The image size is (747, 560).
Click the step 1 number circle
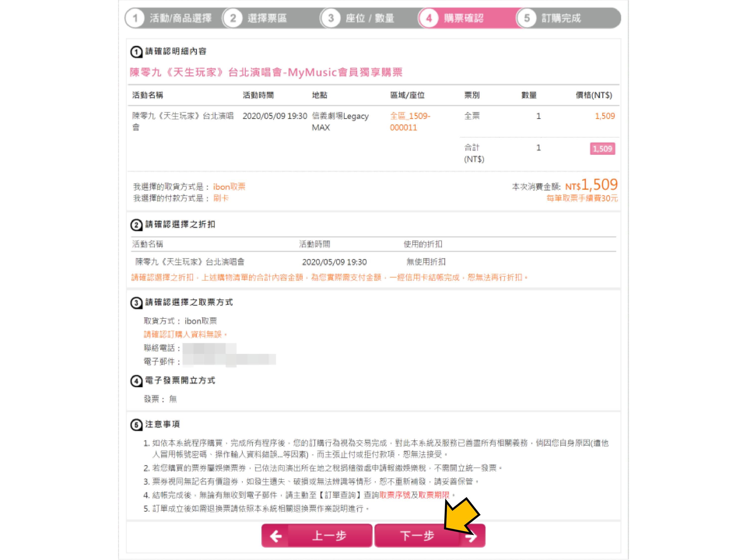[135, 18]
